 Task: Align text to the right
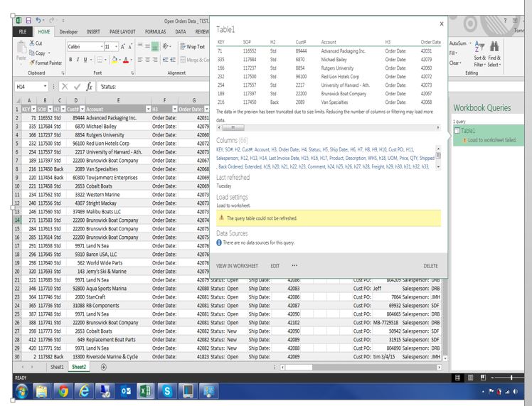[155, 60]
